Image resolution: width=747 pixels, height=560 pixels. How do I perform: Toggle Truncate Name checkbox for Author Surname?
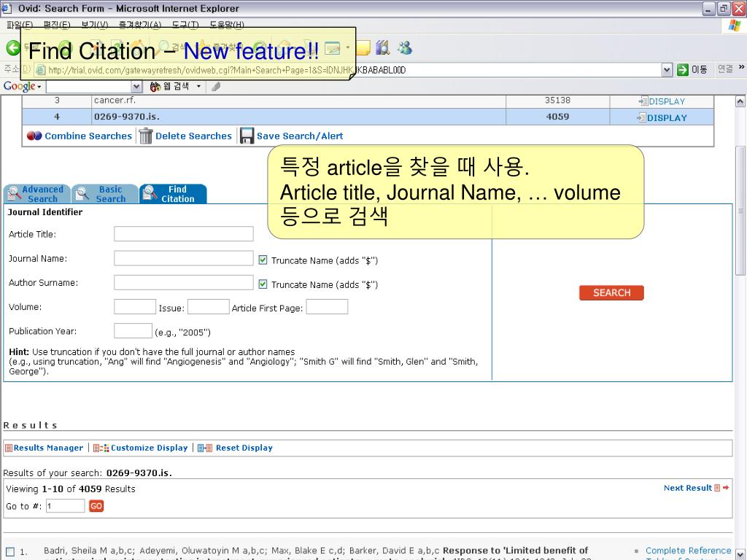(263, 284)
